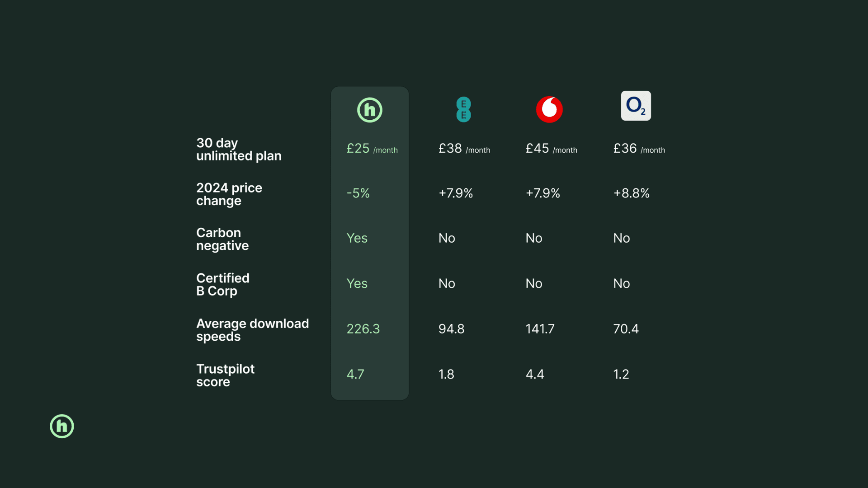The image size is (868, 488).
Task: Click the "Certified B Corp" row label
Action: [222, 284]
